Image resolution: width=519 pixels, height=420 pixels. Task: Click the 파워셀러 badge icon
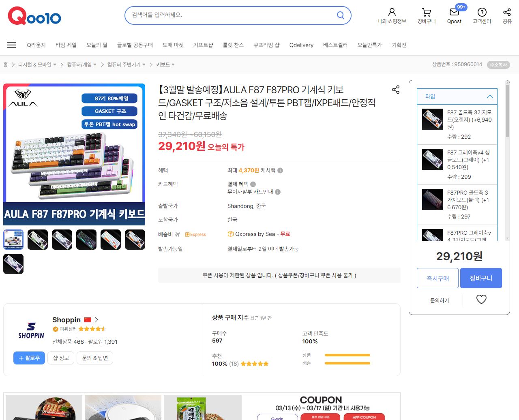pyautogui.click(x=55, y=329)
